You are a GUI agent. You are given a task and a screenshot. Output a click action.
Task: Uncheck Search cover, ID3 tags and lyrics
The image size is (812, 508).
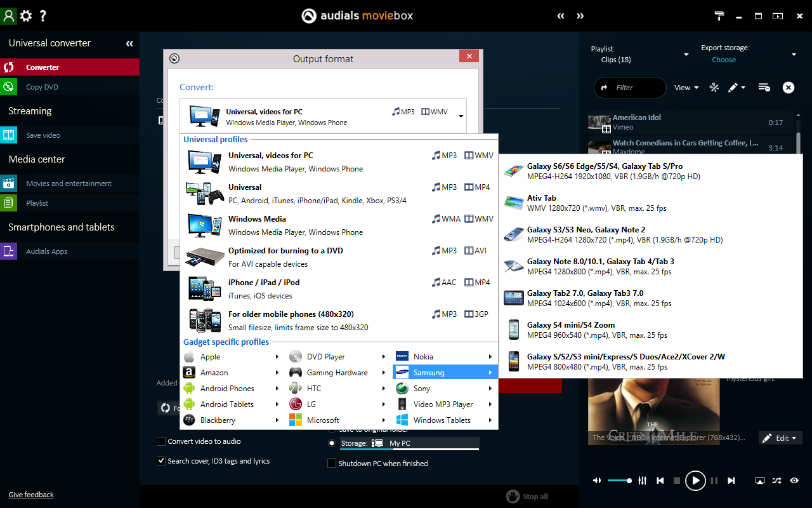[161, 461]
